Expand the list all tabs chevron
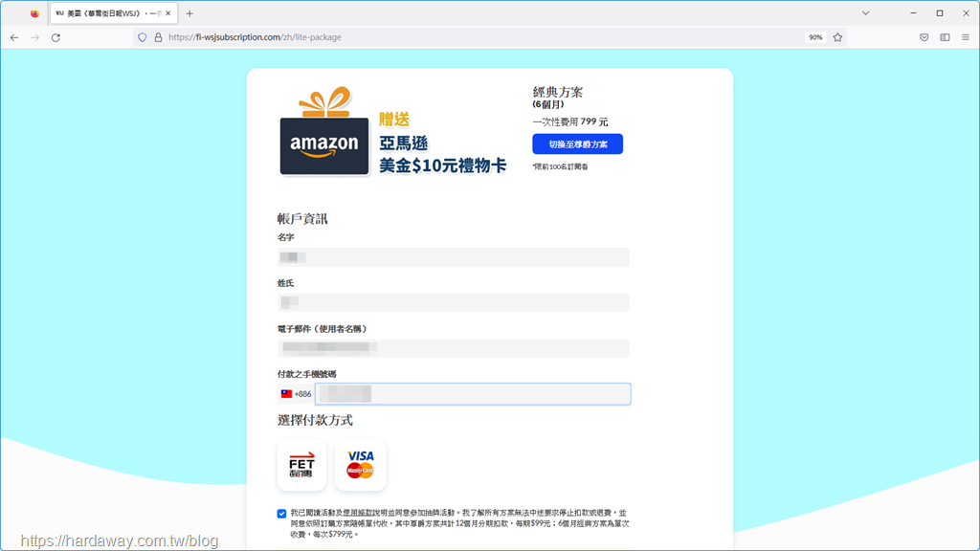Screen dimensions: 980x551 [865, 13]
